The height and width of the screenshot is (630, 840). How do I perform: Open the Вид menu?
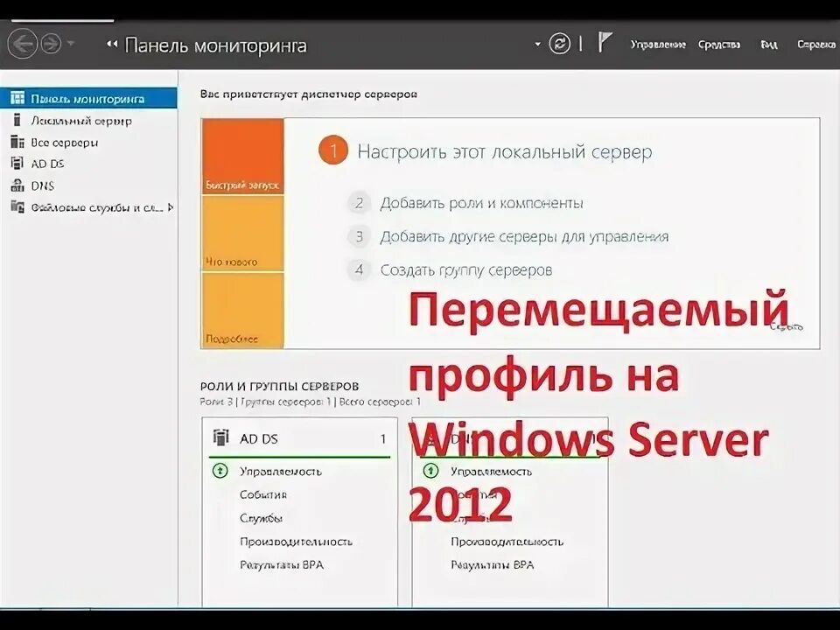pos(769,45)
